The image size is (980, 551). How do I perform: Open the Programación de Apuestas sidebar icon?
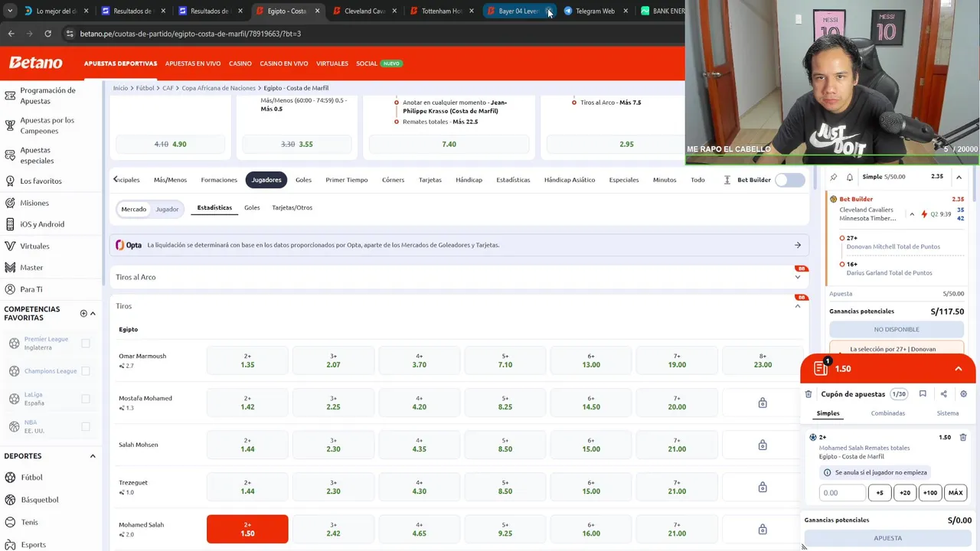click(10, 96)
